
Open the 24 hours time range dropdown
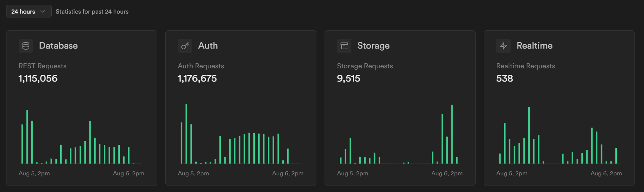[x=29, y=12]
